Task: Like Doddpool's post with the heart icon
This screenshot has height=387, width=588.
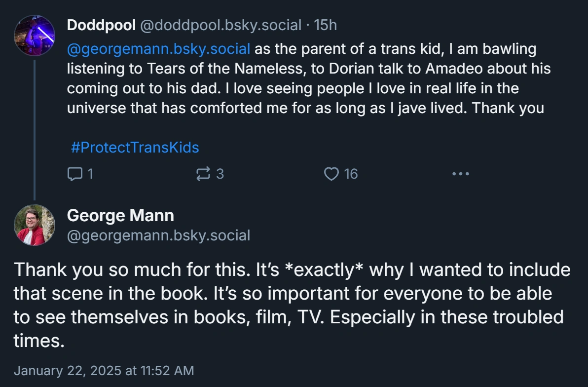Action: [331, 174]
